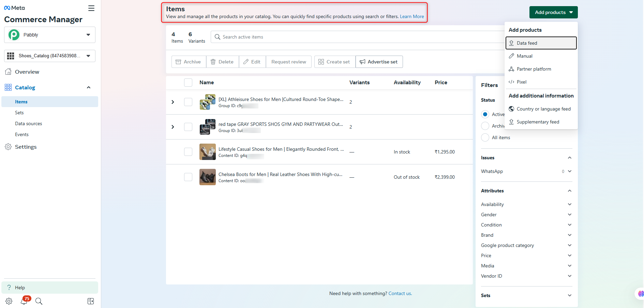Click the Partner platform icon
Viewport: 644px width, 308px height.
click(x=511, y=69)
